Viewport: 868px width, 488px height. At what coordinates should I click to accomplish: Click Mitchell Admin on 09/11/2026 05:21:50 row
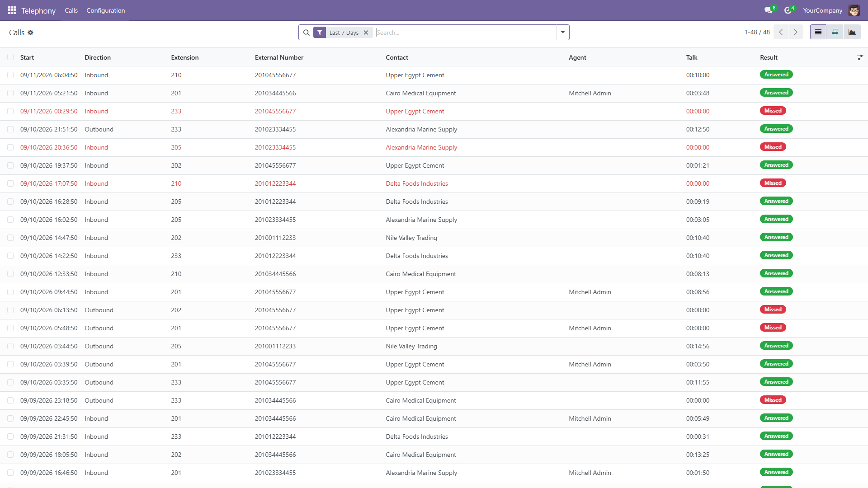[590, 93]
